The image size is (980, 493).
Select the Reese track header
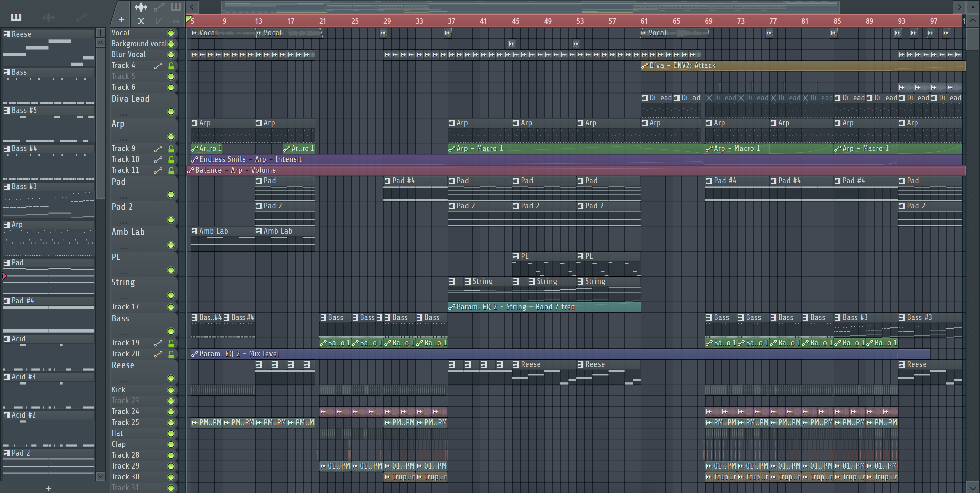(144, 372)
